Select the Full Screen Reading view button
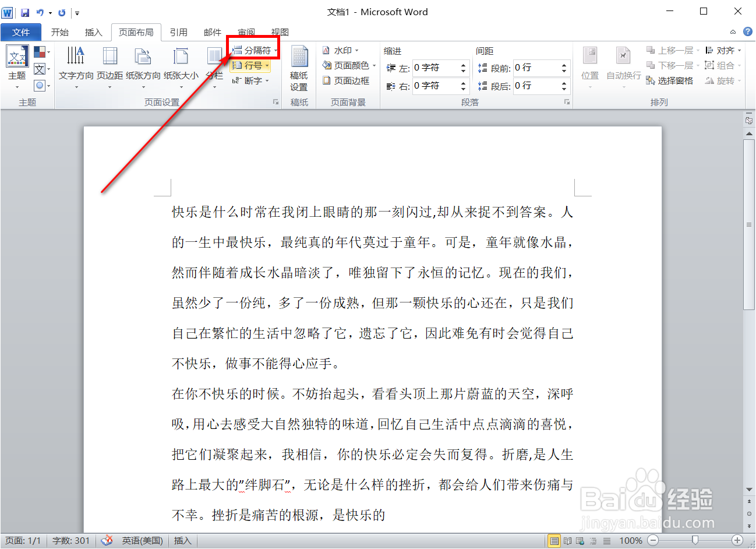Image resolution: width=756 pixels, height=549 pixels. 567,541
